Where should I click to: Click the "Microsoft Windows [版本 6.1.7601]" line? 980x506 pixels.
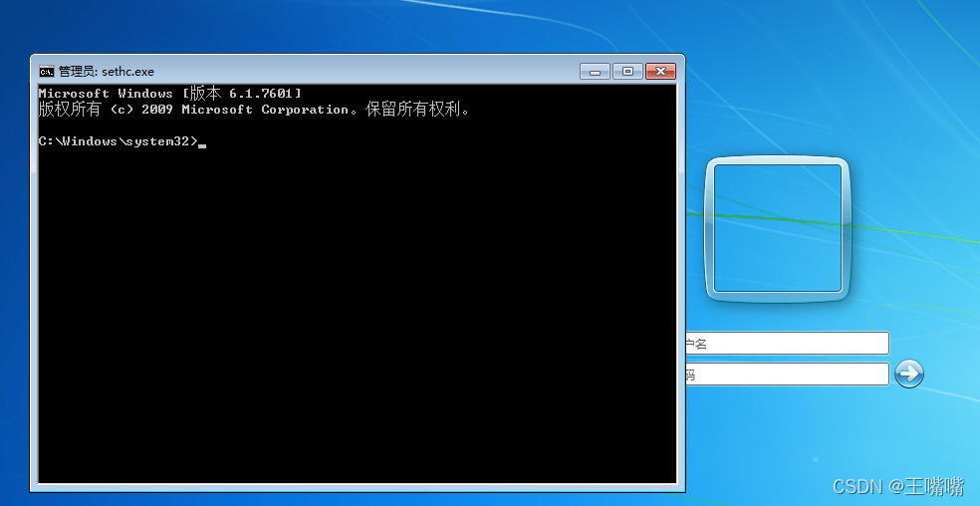(x=170, y=94)
